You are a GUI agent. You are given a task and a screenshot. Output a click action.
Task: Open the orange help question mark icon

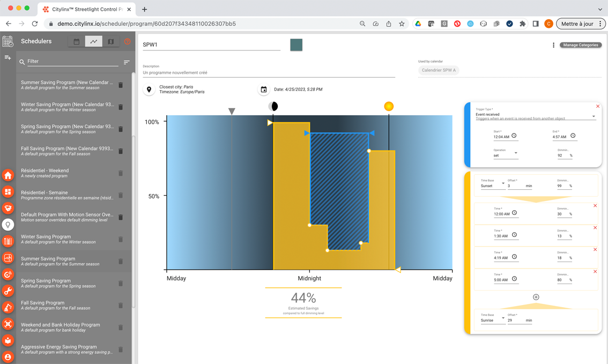[x=127, y=41]
